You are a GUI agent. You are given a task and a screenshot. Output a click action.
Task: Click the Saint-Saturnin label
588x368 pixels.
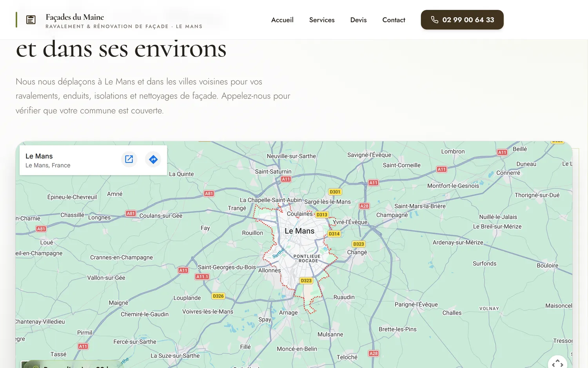click(273, 171)
